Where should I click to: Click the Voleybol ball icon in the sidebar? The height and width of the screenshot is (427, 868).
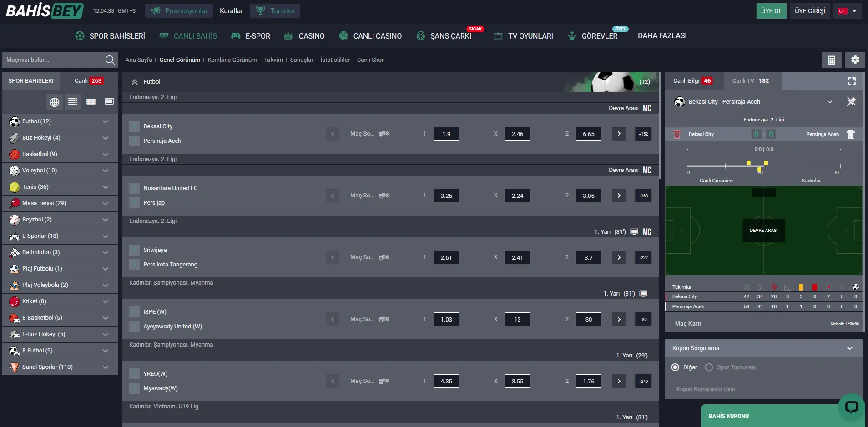pyautogui.click(x=15, y=171)
